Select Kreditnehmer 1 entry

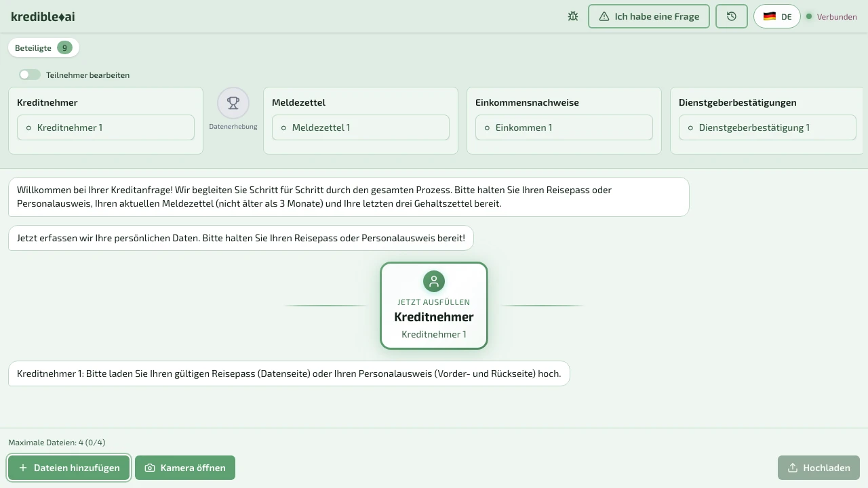coord(106,127)
